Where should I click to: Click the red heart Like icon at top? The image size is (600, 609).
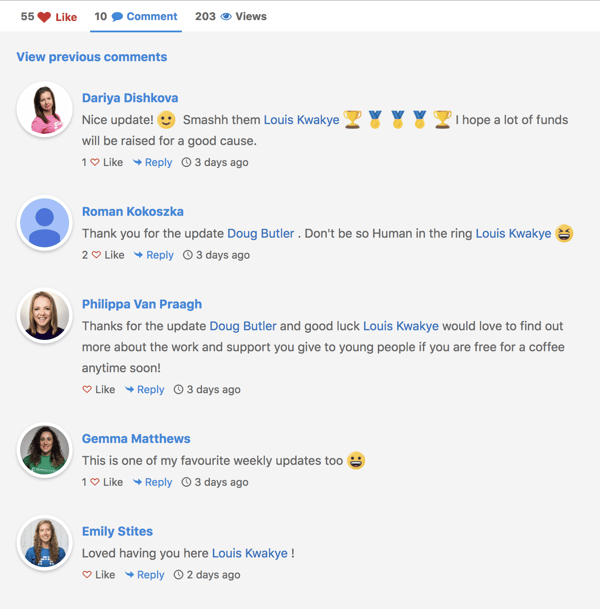pyautogui.click(x=44, y=17)
